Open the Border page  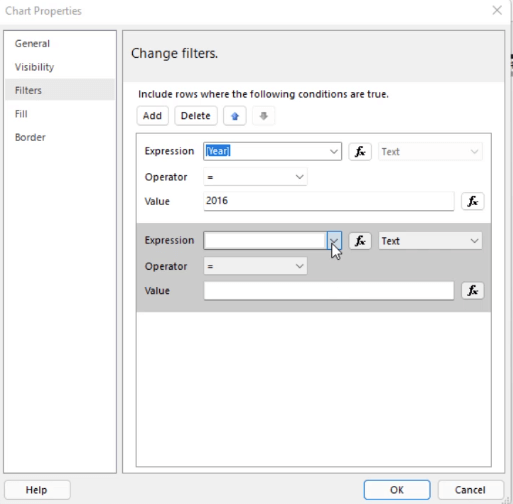[30, 137]
